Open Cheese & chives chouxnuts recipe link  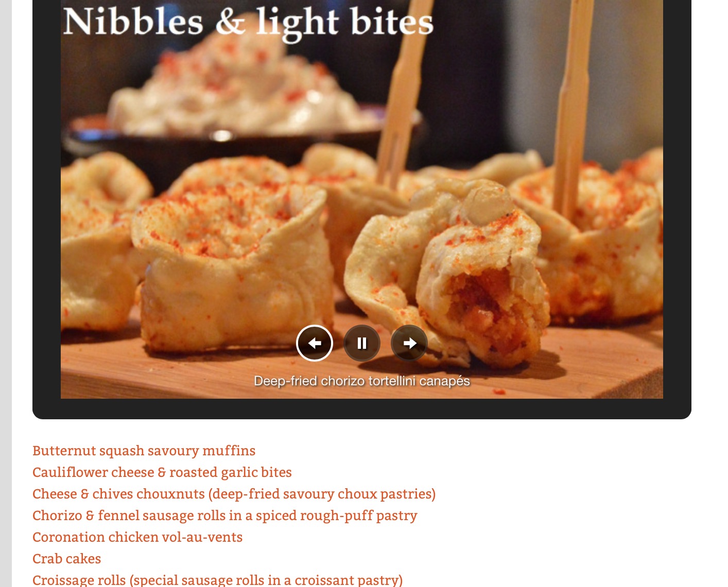pos(234,494)
